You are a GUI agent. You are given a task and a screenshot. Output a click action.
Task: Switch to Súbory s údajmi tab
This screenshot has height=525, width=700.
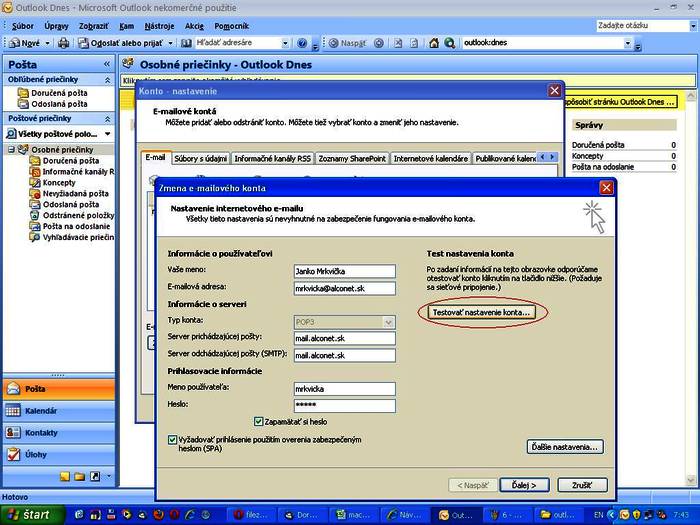click(x=200, y=158)
